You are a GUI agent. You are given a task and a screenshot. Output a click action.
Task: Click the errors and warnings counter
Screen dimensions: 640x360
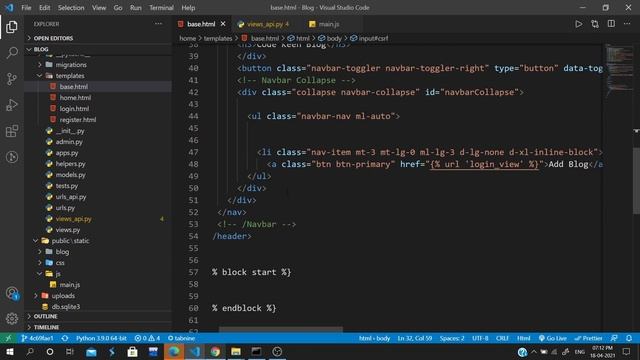147,338
